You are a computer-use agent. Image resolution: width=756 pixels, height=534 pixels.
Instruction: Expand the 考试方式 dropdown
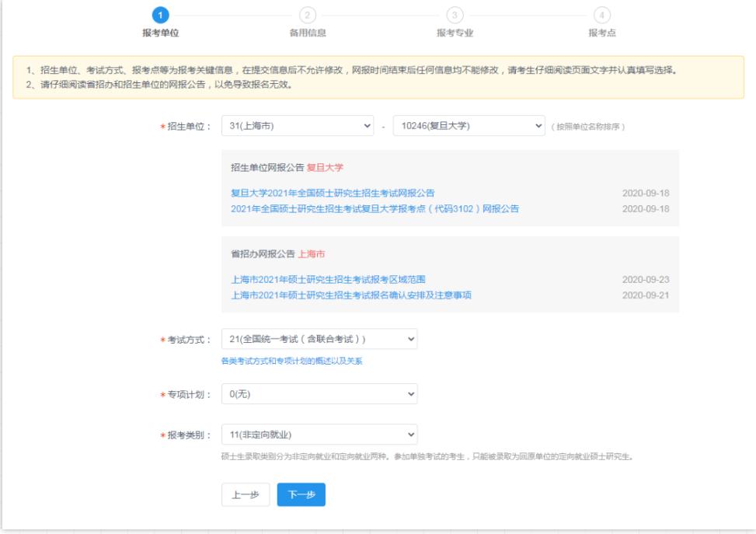(x=319, y=339)
